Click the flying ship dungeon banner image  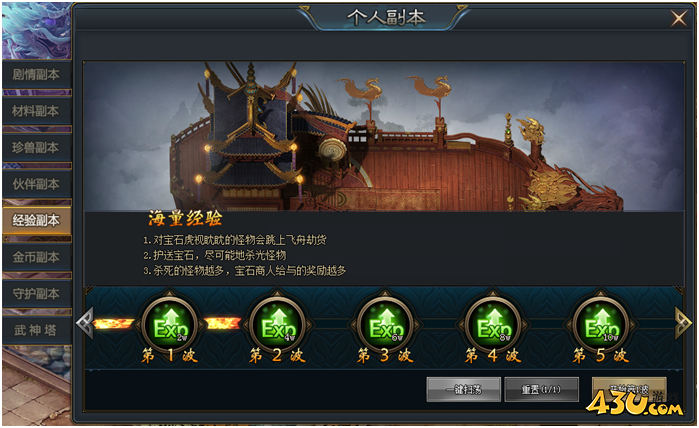click(x=384, y=136)
